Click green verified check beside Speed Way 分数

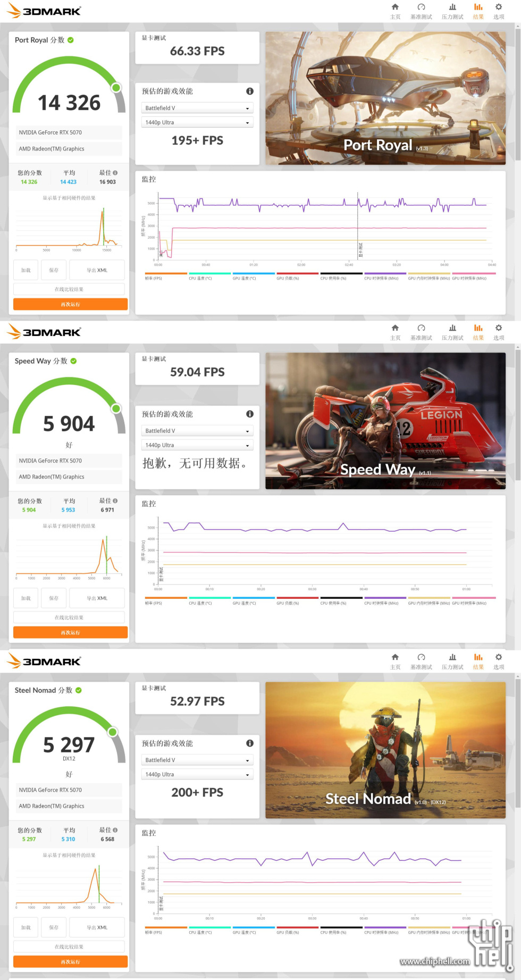point(73,361)
